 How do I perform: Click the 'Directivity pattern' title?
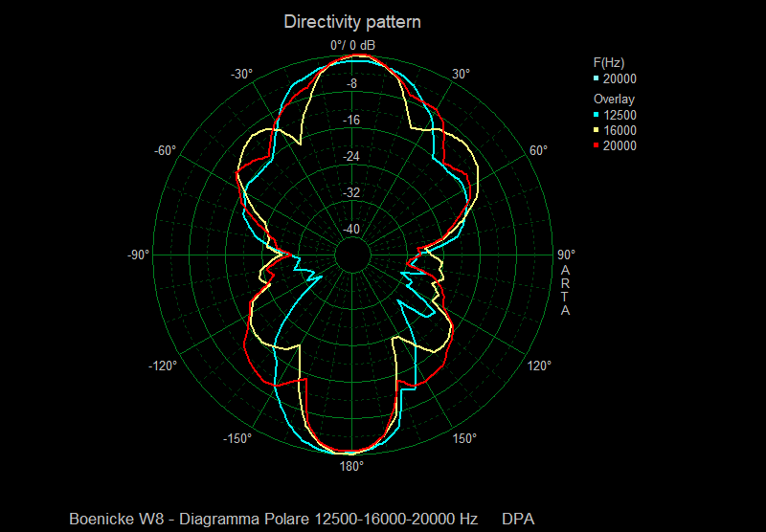pos(352,22)
